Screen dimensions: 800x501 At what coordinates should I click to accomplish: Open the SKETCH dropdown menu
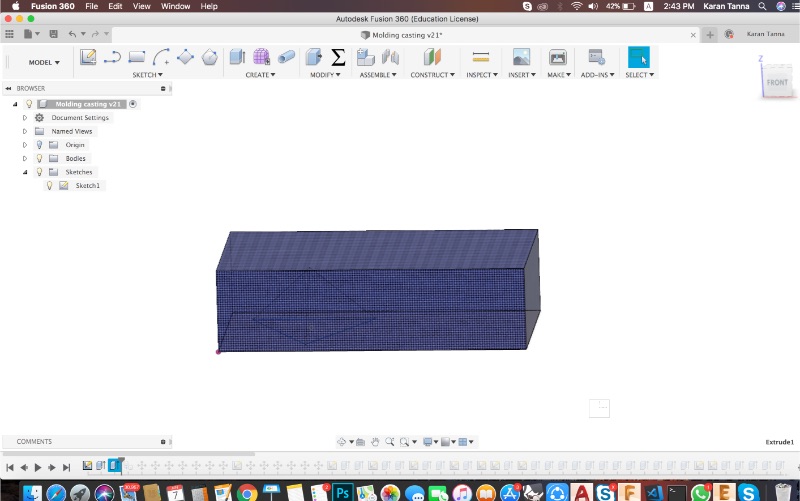click(147, 75)
